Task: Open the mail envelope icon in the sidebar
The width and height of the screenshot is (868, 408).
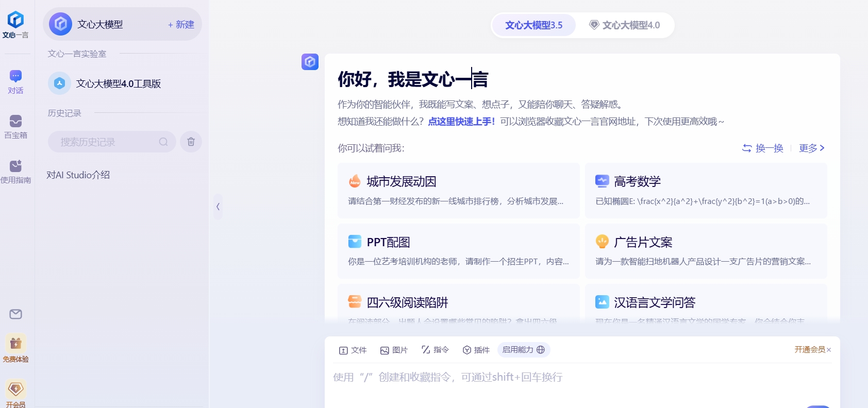Action: (15, 314)
